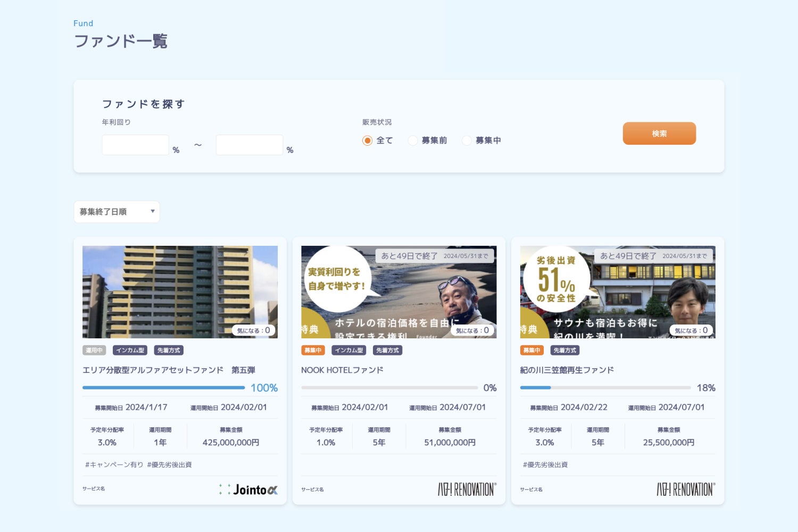The height and width of the screenshot is (532, 798).
Task: Click #優先劣後出資 hashtag on エリア分散型 card
Action: (169, 464)
